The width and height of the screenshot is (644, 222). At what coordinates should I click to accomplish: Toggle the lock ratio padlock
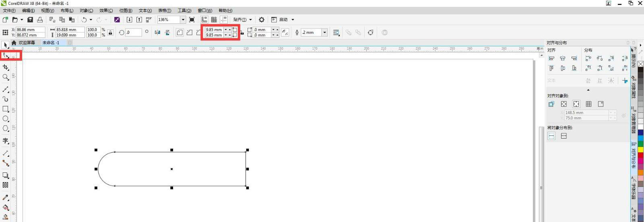pyautogui.click(x=110, y=32)
